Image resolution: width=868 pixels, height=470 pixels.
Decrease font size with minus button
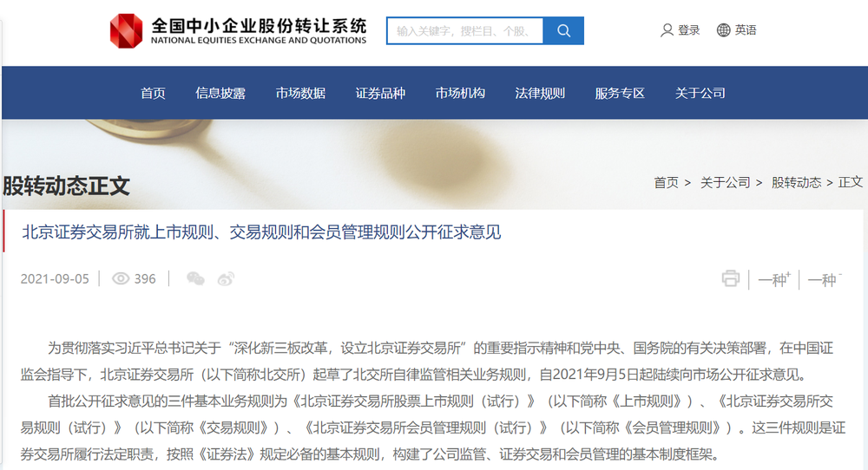click(x=824, y=279)
